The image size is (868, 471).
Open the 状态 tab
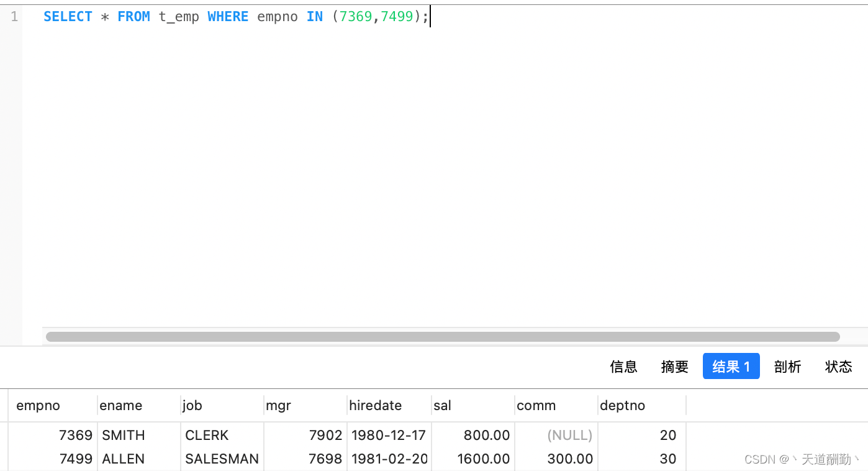point(838,367)
